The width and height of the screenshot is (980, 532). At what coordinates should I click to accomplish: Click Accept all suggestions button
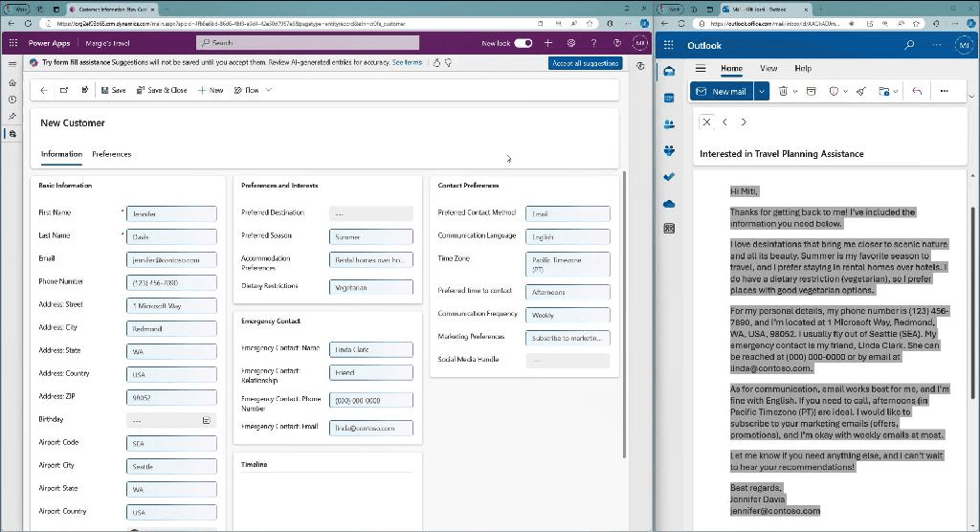point(586,63)
